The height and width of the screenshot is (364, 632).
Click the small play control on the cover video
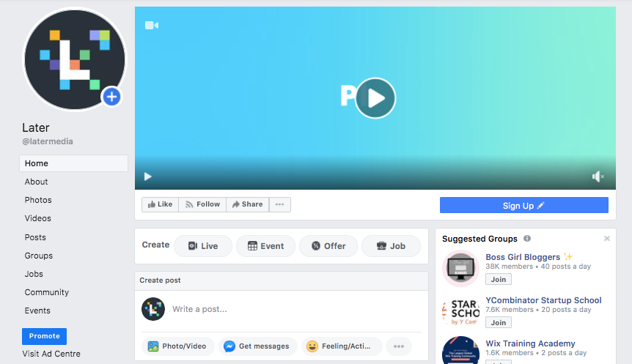[x=148, y=177]
